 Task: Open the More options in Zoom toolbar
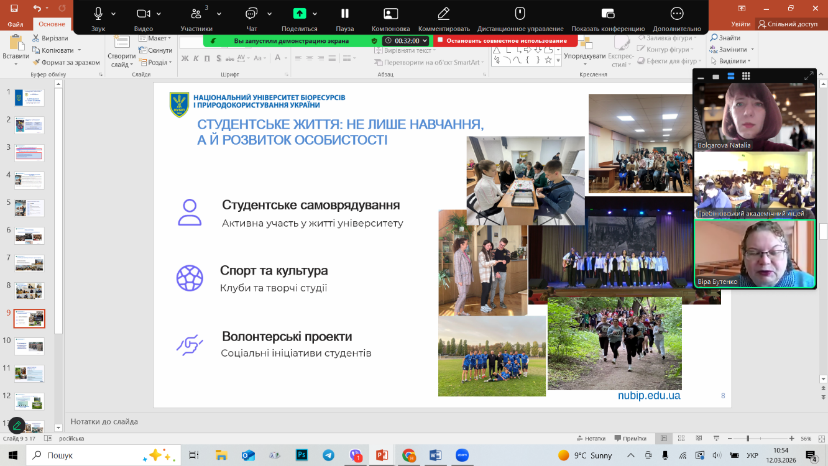click(675, 13)
